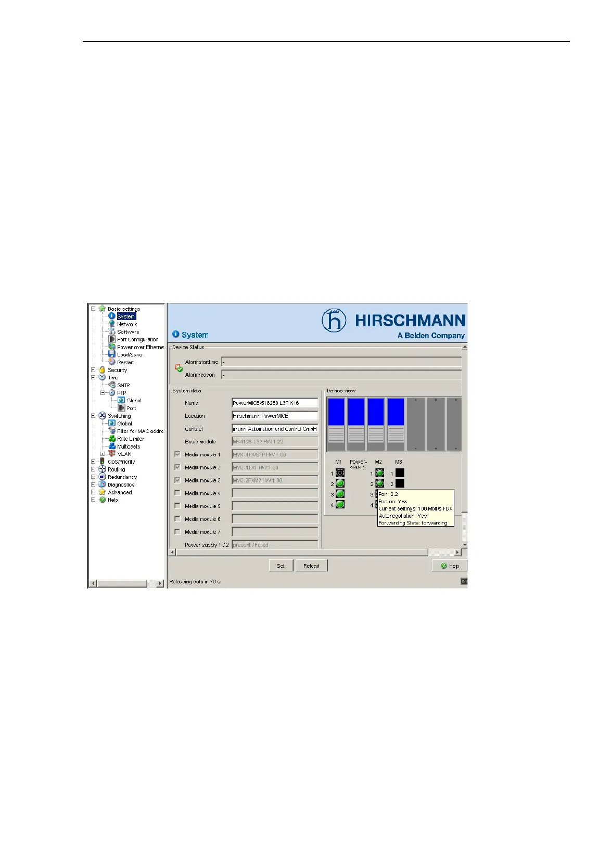
Task: Click the Software icon in tree
Action: coord(111,331)
